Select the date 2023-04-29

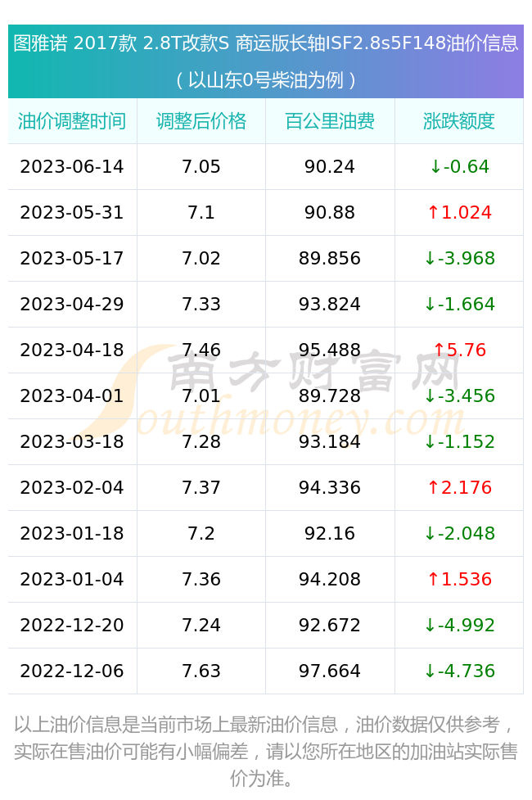(72, 305)
